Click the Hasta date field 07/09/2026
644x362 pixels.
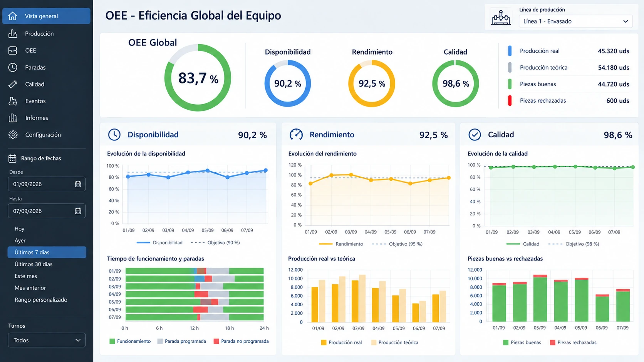47,211
